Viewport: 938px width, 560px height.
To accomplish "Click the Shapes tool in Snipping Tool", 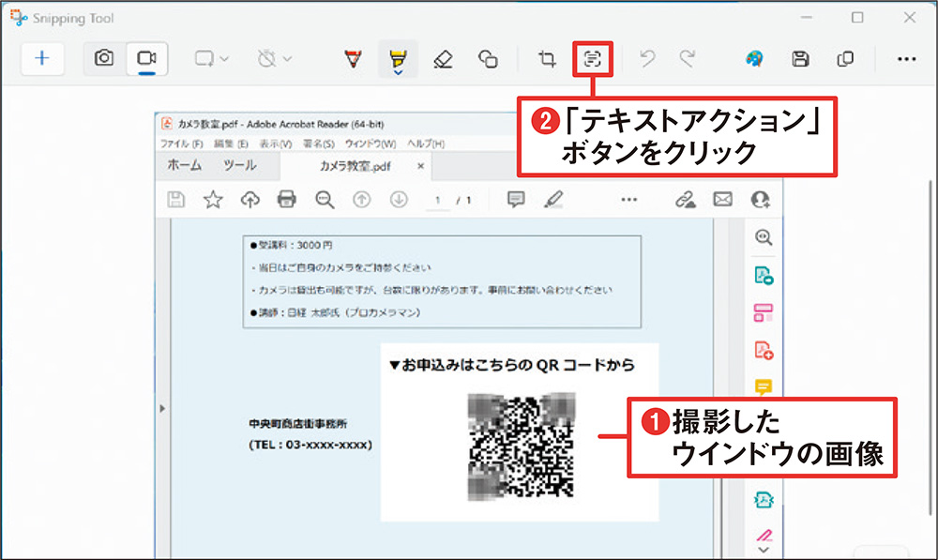I will 489,58.
